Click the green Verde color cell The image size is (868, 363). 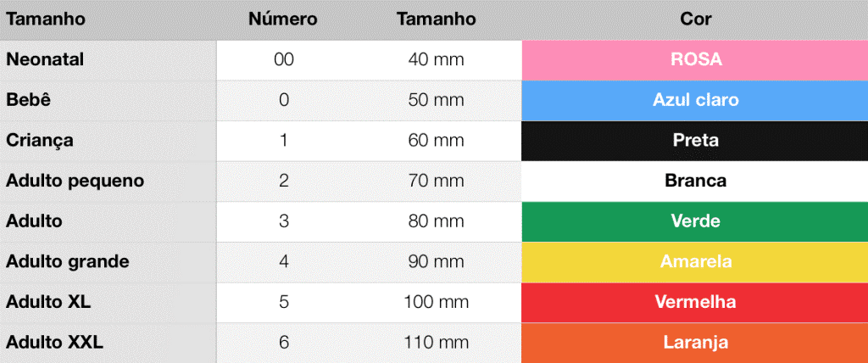click(x=695, y=221)
